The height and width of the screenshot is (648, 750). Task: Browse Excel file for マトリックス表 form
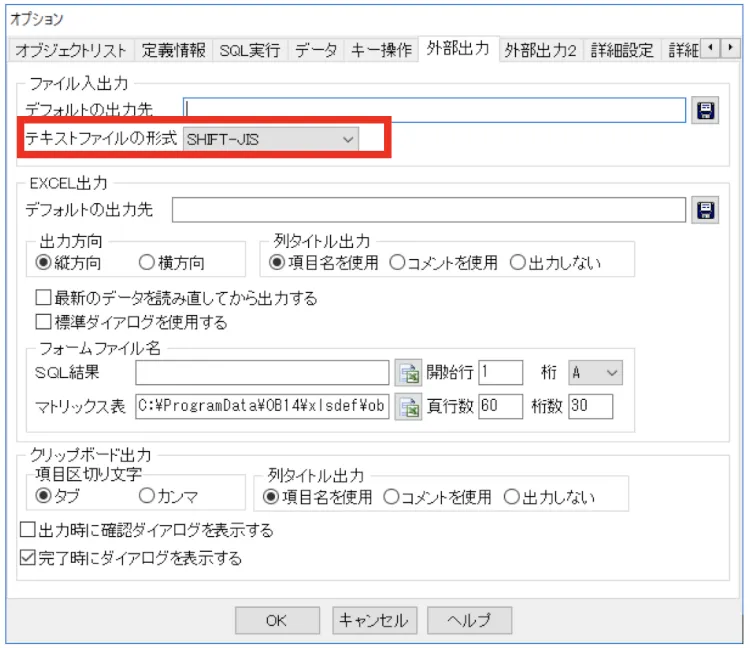click(x=408, y=406)
